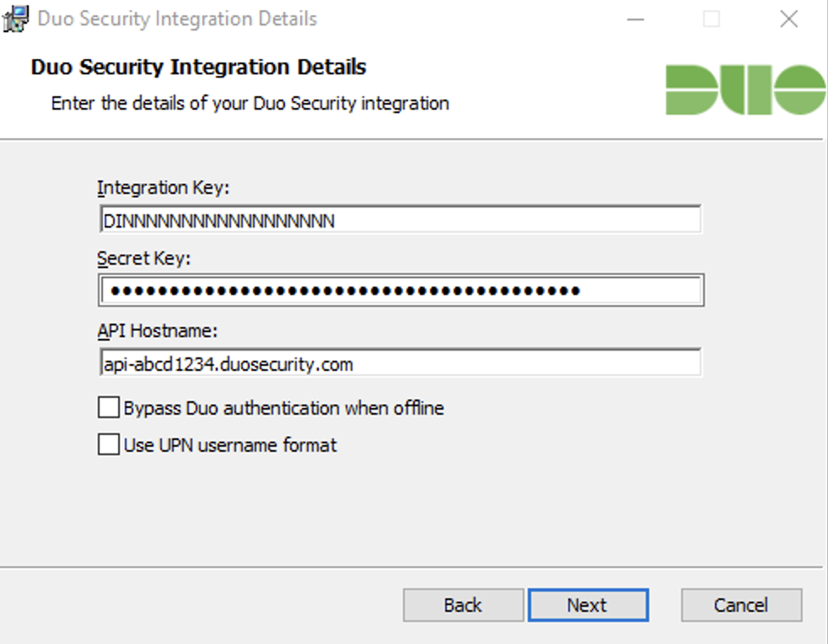Click the green Duo 'O' logo letter

pyautogui.click(x=799, y=89)
